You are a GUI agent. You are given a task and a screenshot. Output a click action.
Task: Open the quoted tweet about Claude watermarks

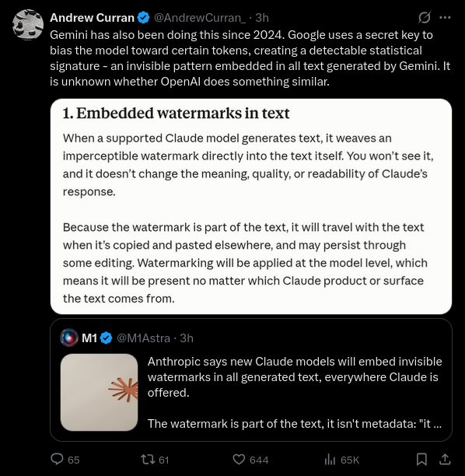click(251, 380)
